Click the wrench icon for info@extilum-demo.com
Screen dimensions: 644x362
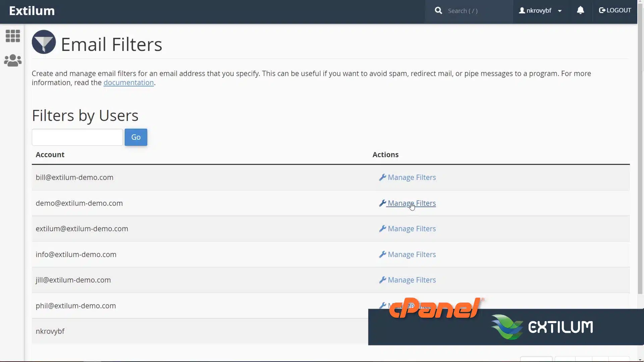[x=382, y=254]
